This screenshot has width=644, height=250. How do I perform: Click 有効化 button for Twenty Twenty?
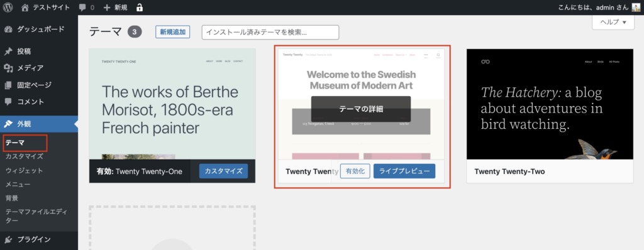click(x=355, y=171)
